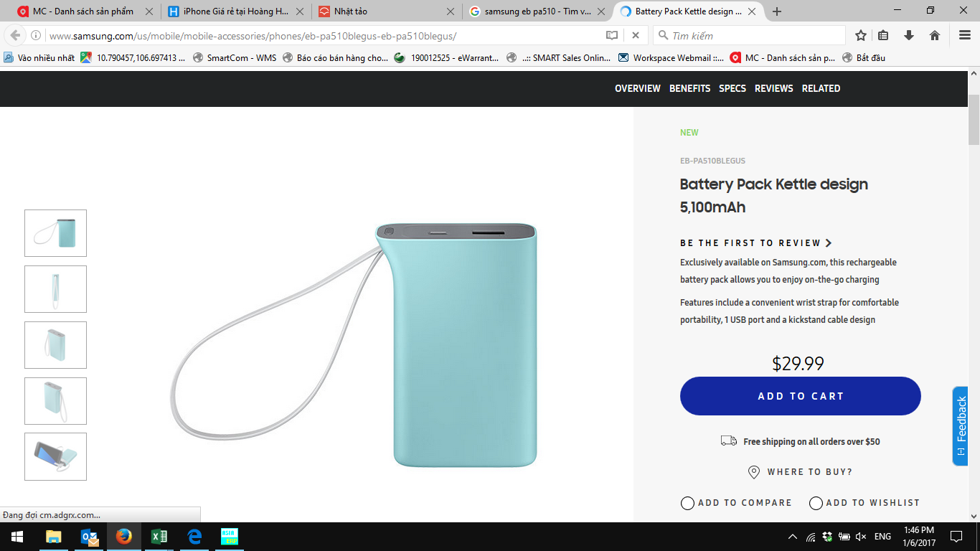Click the Firefox bookmark star icon

[x=861, y=35]
